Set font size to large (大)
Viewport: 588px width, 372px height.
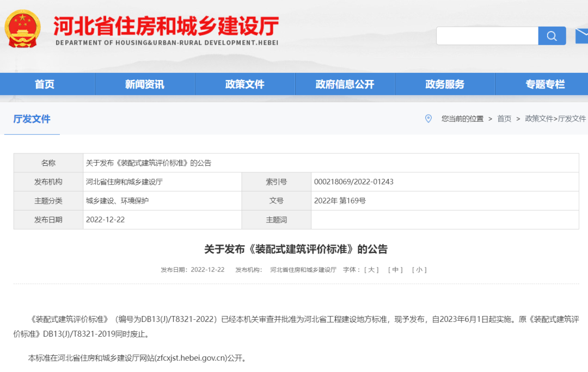click(371, 270)
